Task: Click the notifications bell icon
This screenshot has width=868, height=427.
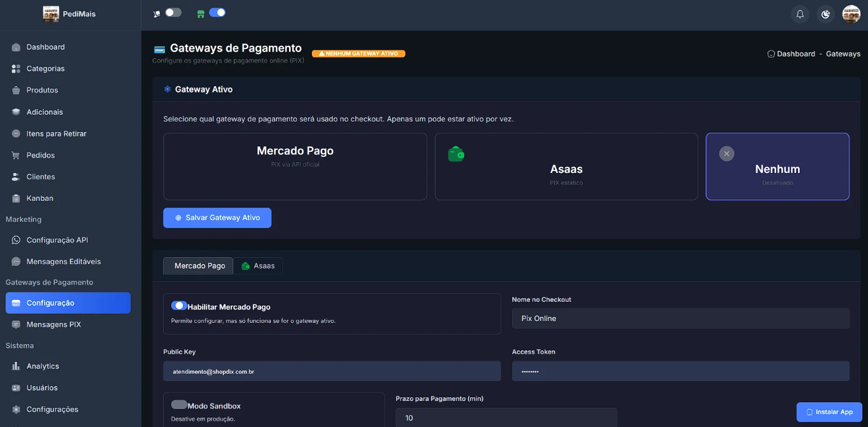Action: coord(800,14)
